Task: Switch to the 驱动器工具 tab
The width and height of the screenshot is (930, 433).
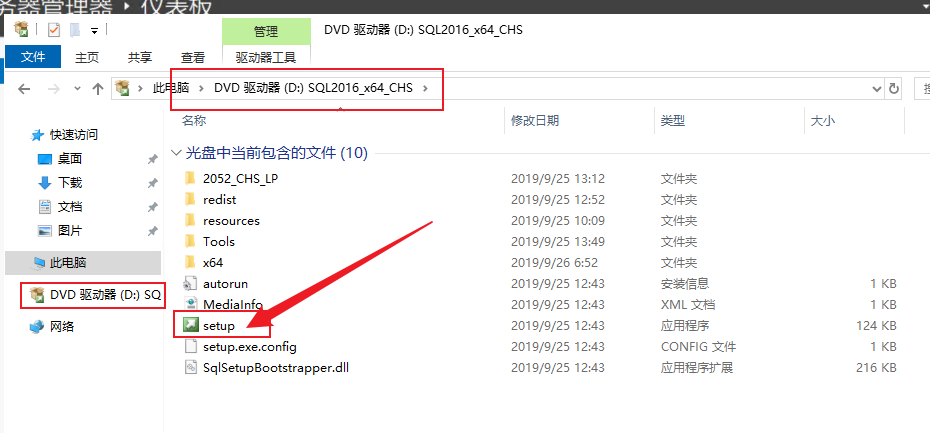Action: pyautogui.click(x=266, y=58)
